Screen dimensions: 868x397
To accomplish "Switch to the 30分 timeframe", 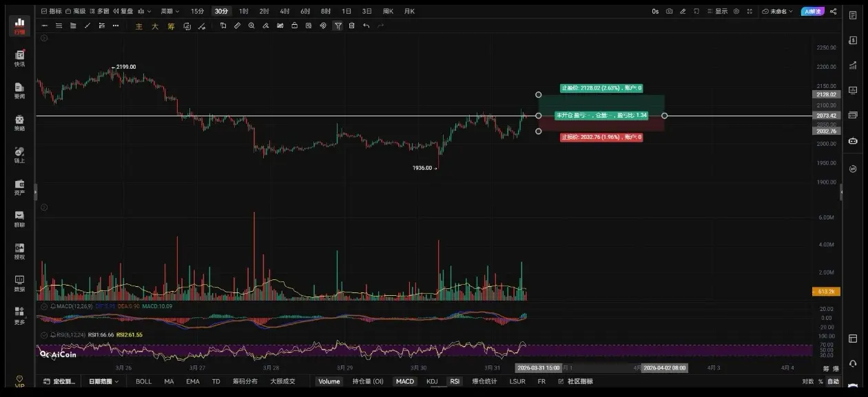I will coord(221,11).
